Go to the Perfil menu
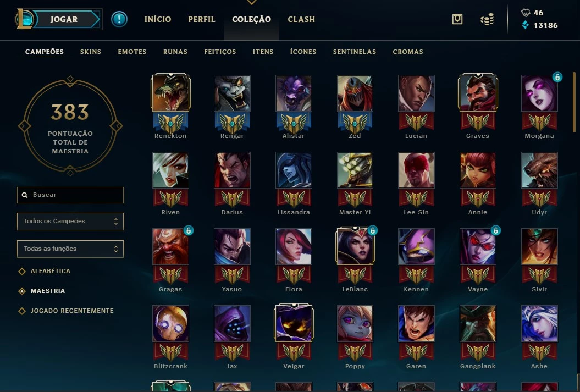 202,19
